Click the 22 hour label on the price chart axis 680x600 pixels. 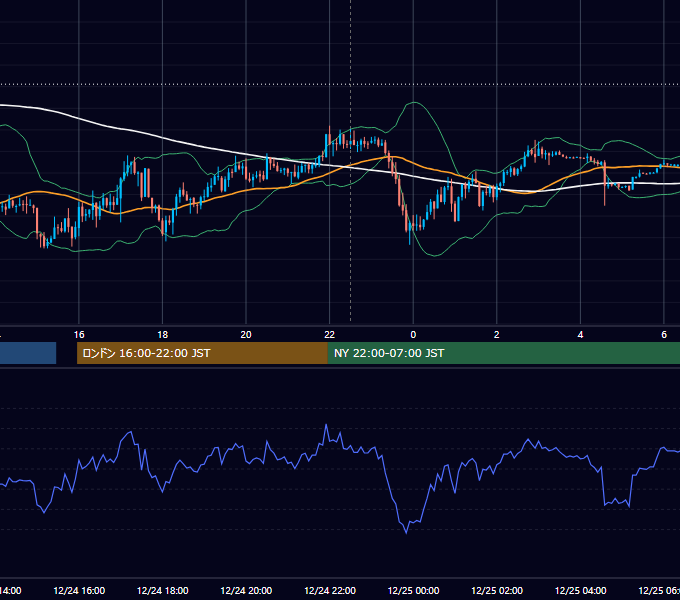click(330, 335)
